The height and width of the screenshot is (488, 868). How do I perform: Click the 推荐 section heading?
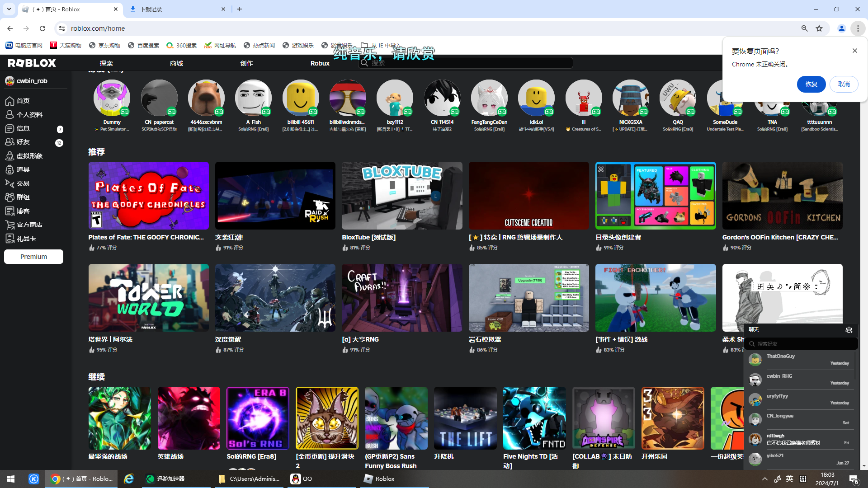tap(96, 152)
